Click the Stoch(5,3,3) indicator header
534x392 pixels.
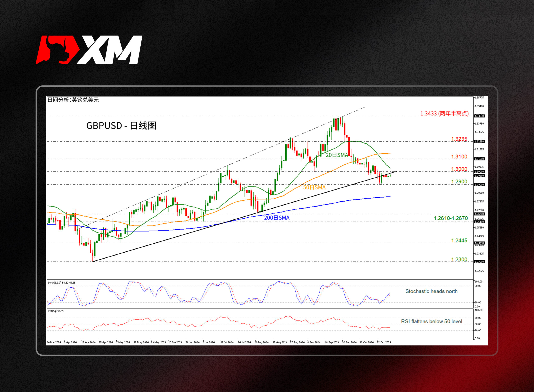[x=62, y=283]
